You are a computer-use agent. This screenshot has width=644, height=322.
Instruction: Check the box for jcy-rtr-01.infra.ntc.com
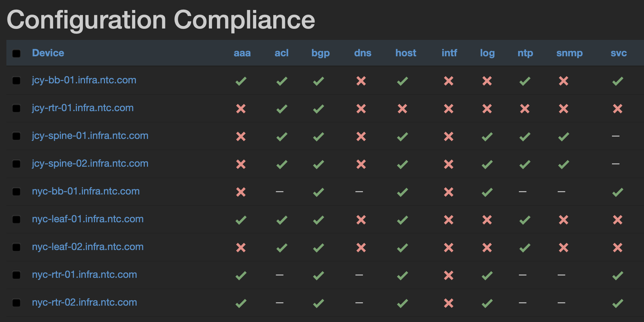click(16, 108)
